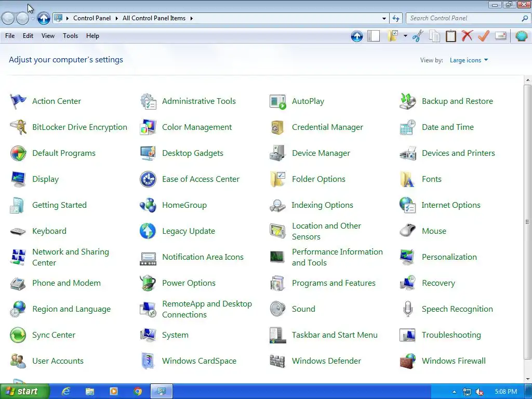Open Fonts folder icon
Screen dimensions: 532x399
(x=407, y=179)
